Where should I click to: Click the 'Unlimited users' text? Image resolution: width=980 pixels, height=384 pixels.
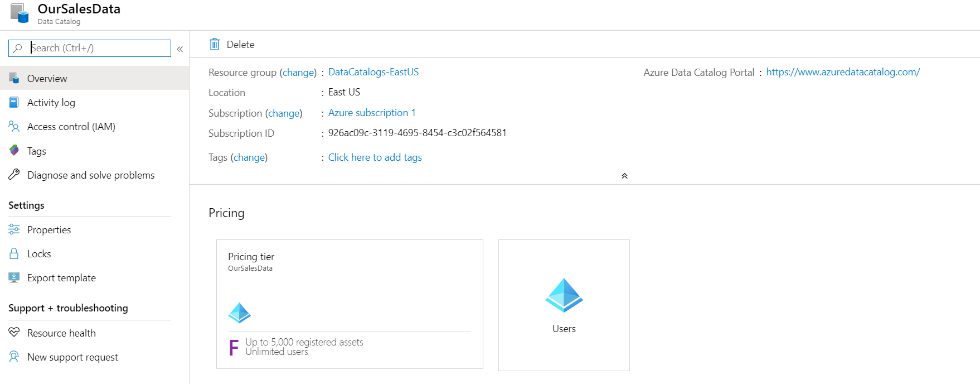276,352
